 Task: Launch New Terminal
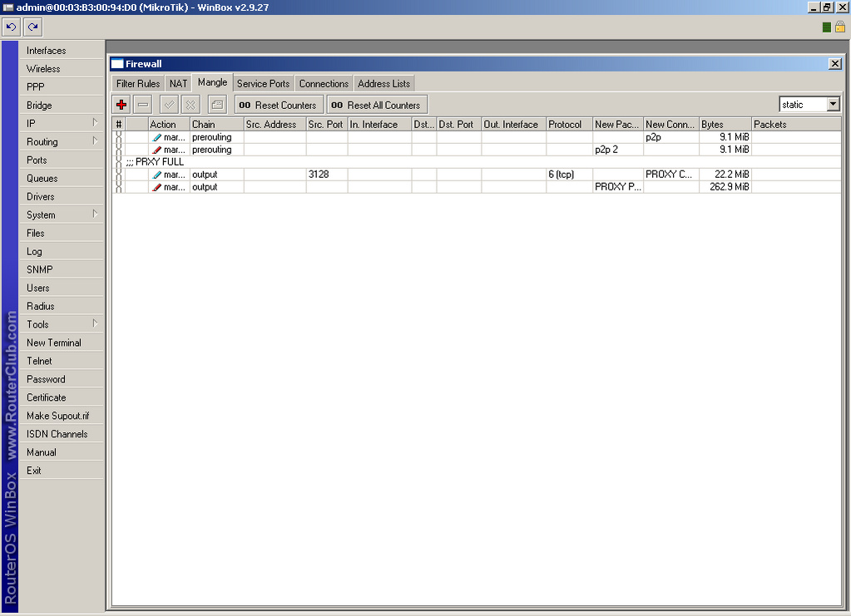[x=62, y=342]
